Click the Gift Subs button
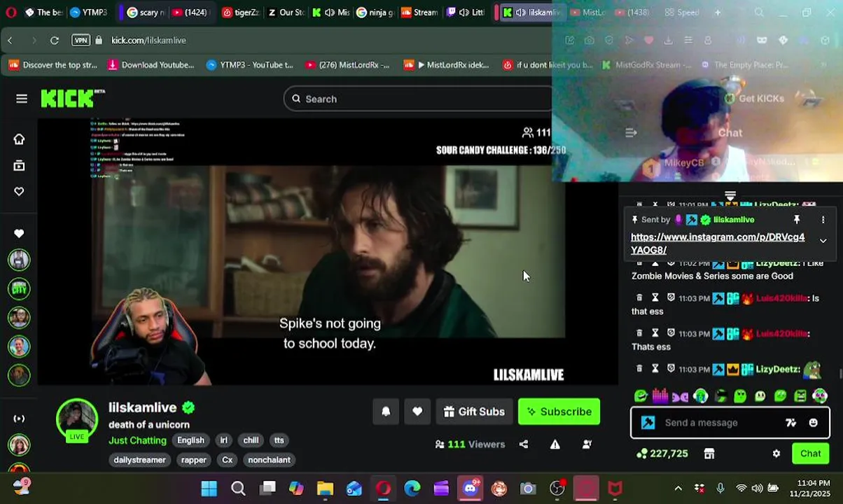This screenshot has width=843, height=504. click(x=474, y=412)
